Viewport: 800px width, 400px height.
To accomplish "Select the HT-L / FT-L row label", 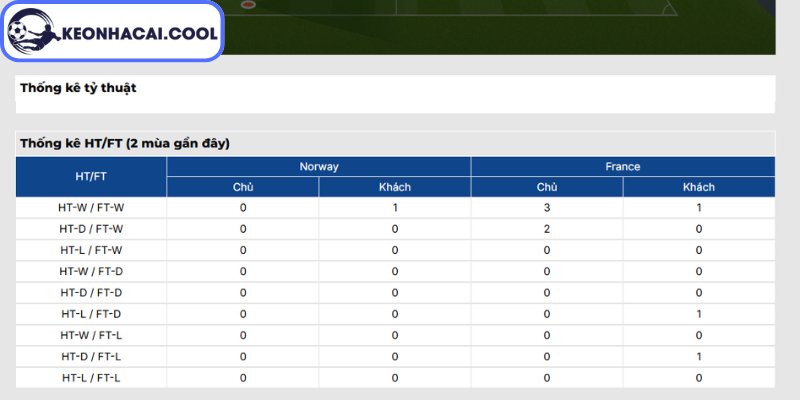I will [x=91, y=378].
